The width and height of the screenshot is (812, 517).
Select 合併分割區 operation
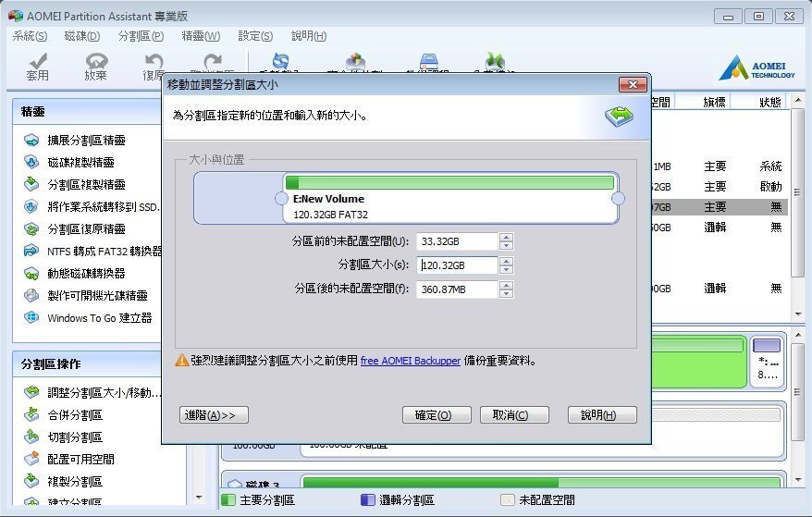75,415
